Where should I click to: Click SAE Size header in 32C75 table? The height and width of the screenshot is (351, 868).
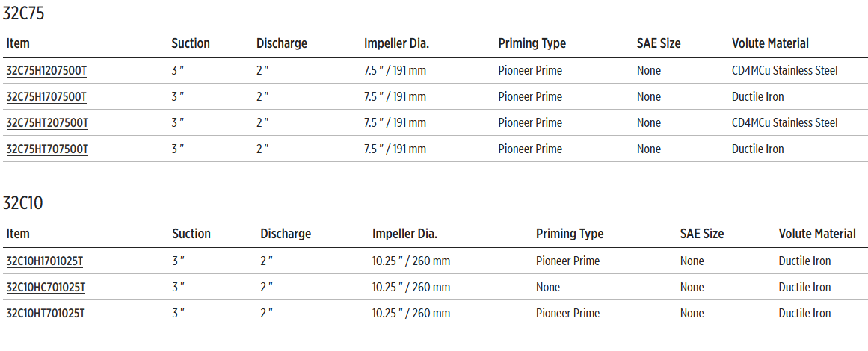(659, 43)
